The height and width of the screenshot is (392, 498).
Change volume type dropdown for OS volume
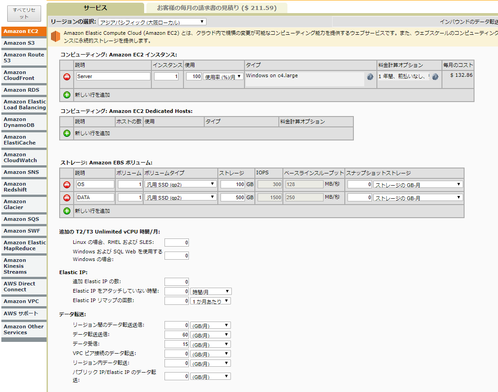pyautogui.click(x=180, y=184)
